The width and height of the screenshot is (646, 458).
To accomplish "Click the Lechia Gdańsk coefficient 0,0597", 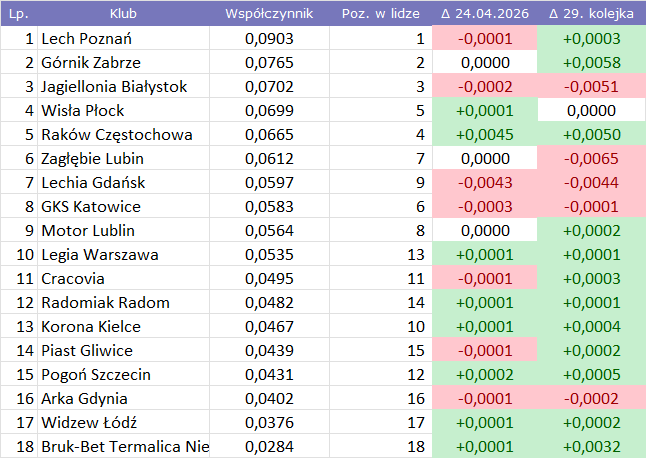I will (269, 183).
